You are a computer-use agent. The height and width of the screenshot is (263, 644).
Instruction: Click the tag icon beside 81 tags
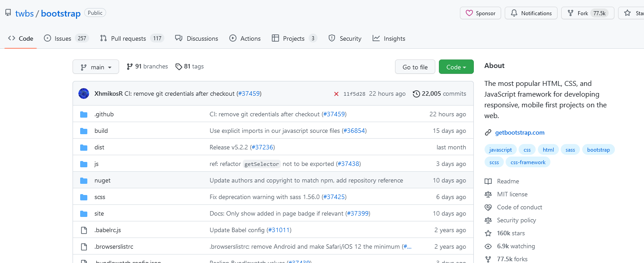(x=179, y=67)
